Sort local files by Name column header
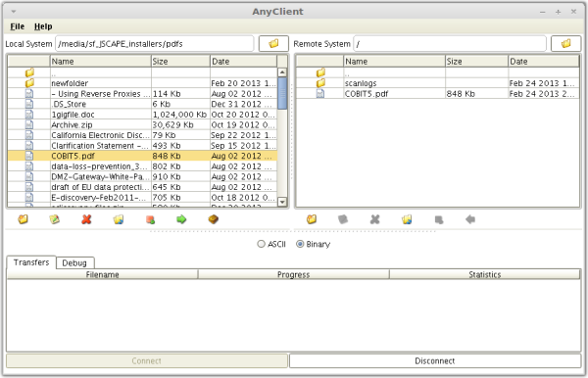The image size is (588, 378). pos(101,61)
